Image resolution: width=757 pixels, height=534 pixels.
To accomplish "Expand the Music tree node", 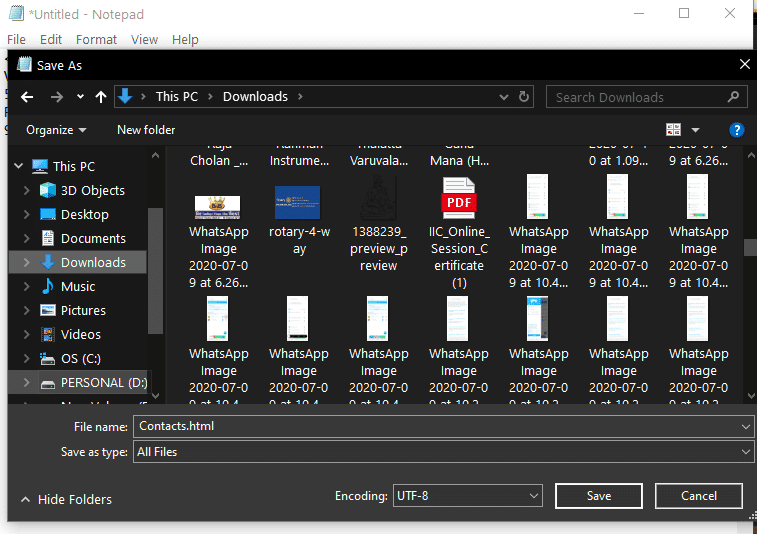I will click(27, 286).
